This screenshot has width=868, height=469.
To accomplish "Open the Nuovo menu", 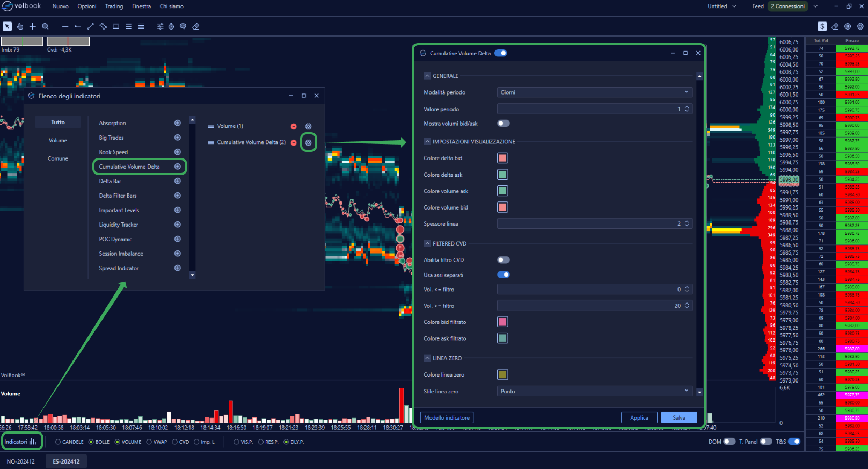I will click(x=61, y=6).
